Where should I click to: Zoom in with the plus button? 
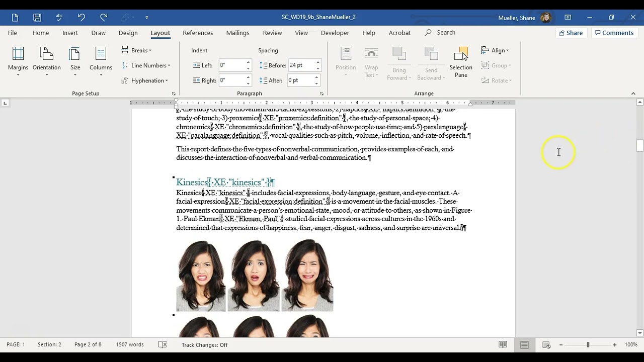point(614,345)
